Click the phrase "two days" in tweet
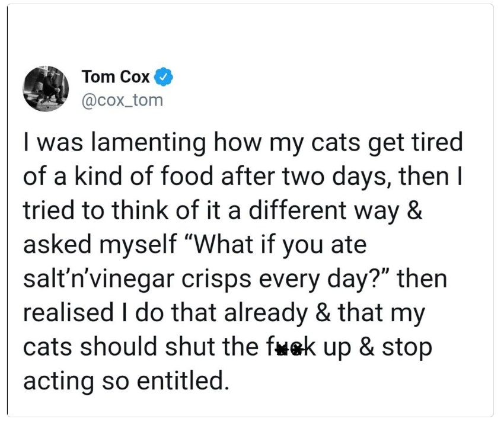This screenshot has height=422, width=504. tap(336, 177)
